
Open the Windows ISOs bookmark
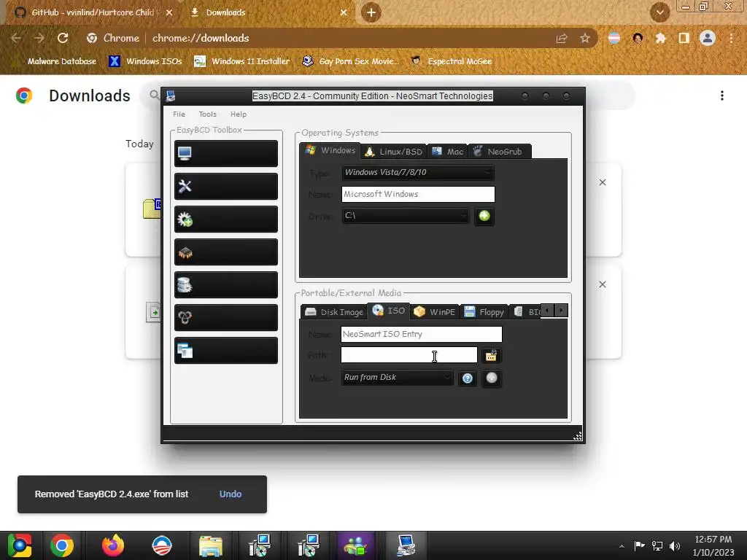[146, 61]
